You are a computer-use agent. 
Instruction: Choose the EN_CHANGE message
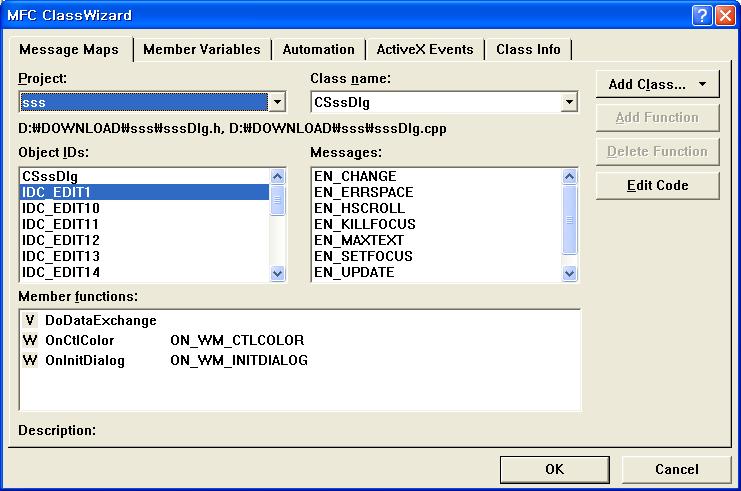[437, 176]
